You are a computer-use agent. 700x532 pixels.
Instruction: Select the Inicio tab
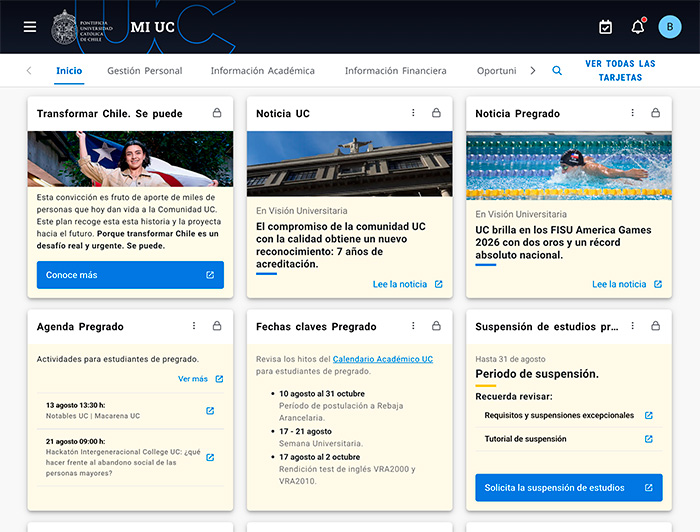[x=69, y=71]
